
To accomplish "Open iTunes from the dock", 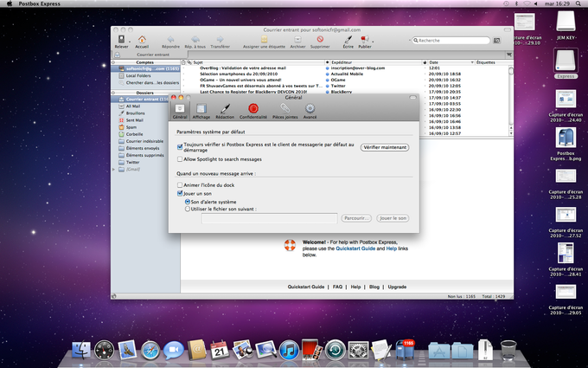I will click(x=289, y=351).
